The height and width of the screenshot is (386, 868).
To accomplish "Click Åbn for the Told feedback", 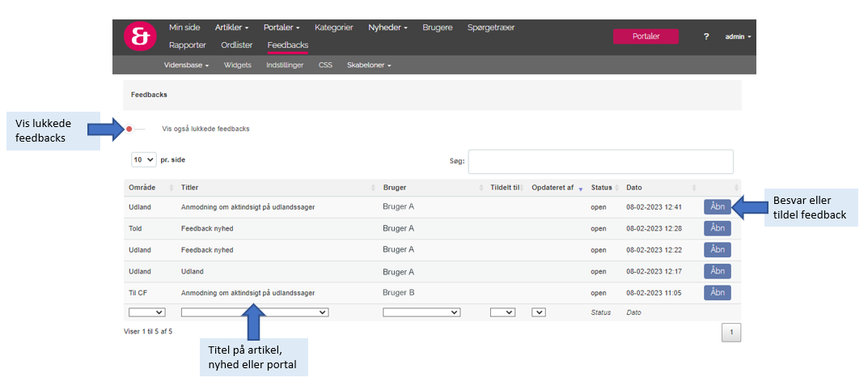I will pyautogui.click(x=718, y=228).
